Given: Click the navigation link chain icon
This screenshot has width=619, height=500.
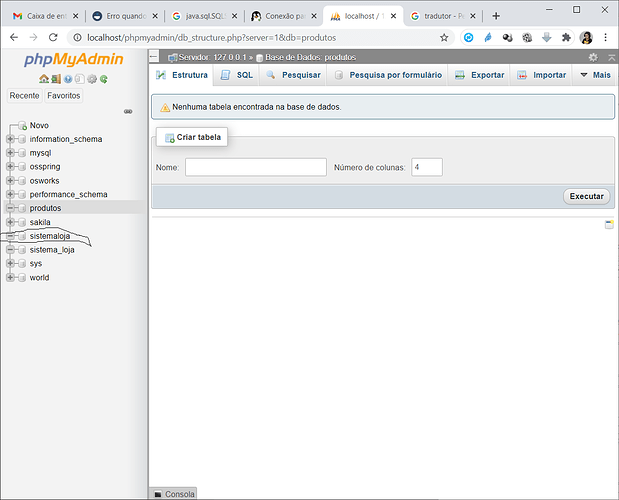Looking at the screenshot, I should tap(128, 111).
